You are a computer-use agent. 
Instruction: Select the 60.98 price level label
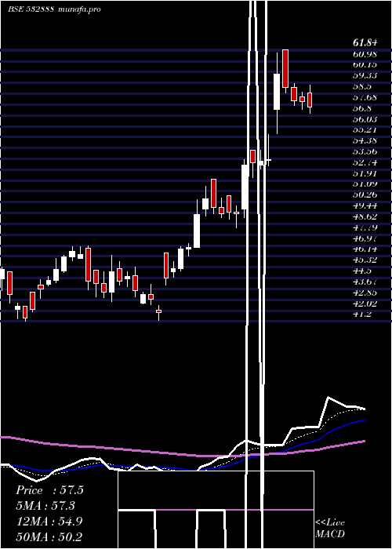click(x=365, y=54)
